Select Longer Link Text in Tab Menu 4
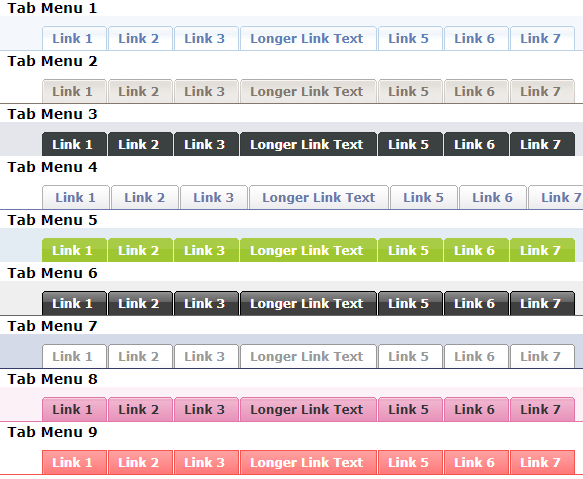This screenshot has width=583, height=479. [319, 197]
